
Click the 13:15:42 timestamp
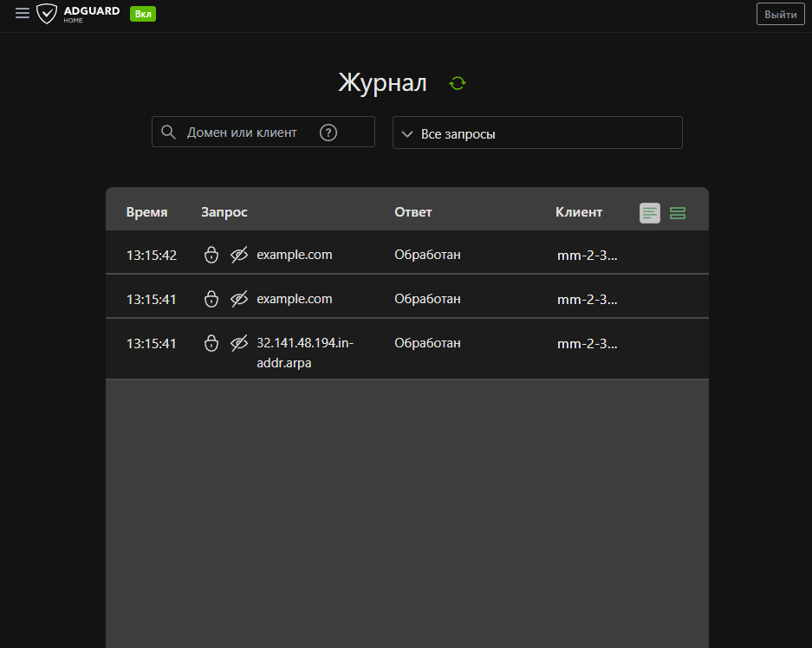151,256
